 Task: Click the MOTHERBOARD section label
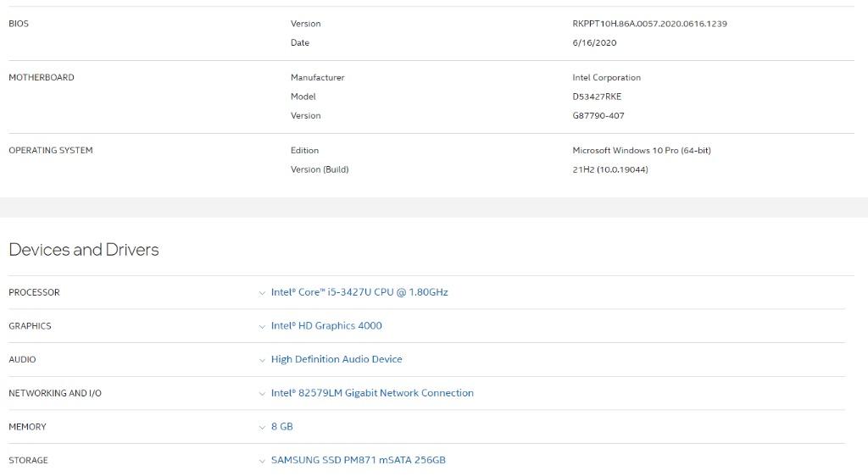click(x=41, y=77)
